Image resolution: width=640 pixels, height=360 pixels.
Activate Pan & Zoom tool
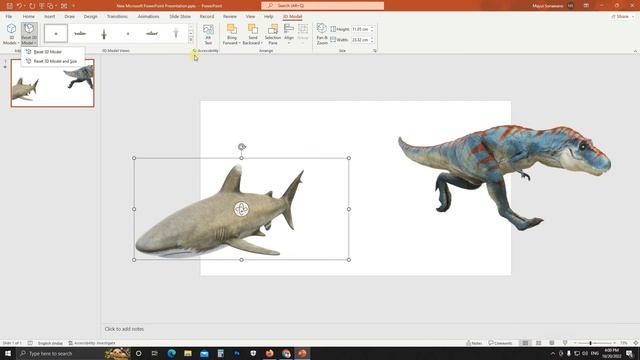[322, 34]
